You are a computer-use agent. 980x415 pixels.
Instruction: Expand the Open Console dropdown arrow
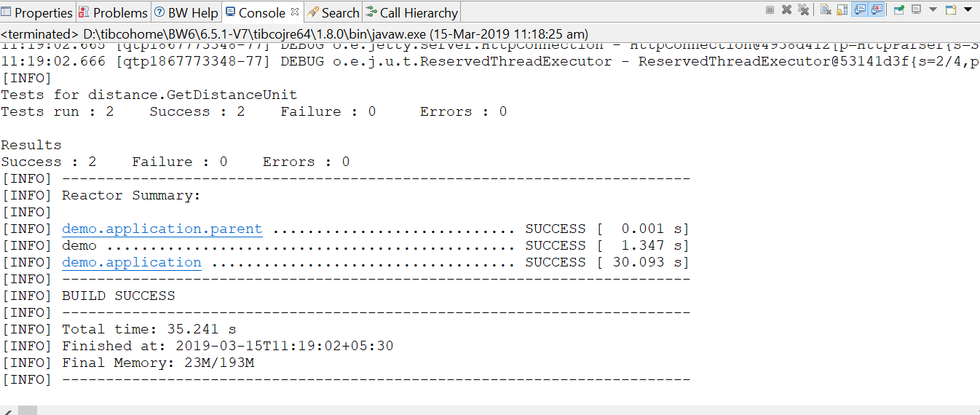click(968, 9)
